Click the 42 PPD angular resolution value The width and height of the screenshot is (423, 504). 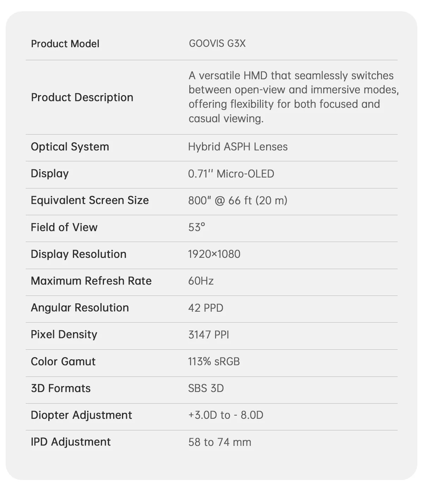pyautogui.click(x=206, y=308)
